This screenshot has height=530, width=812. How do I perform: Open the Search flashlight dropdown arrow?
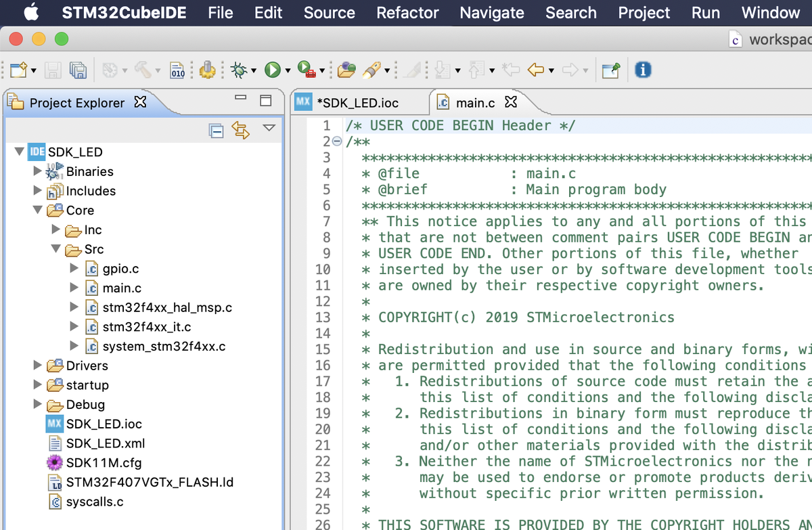click(x=387, y=70)
